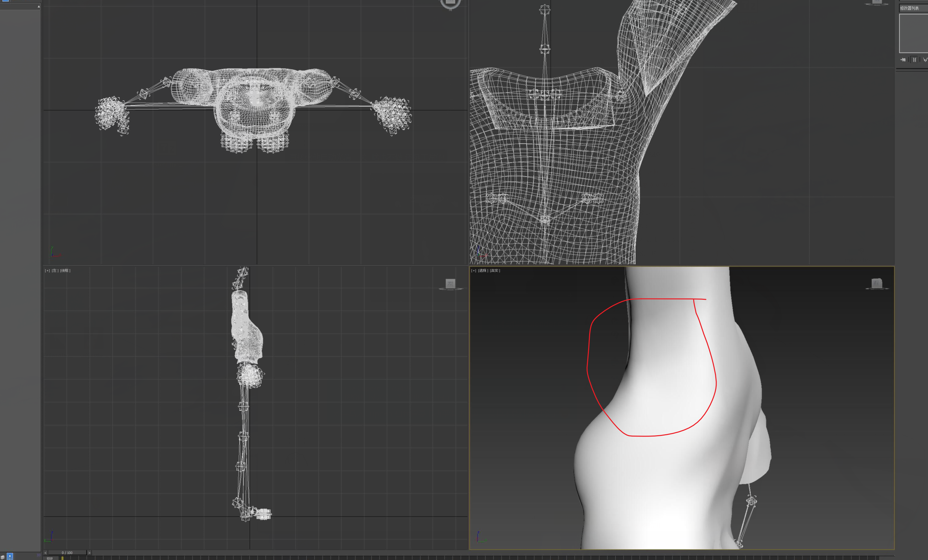Click ViewCube in perspective shaded viewport
928x560 pixels.
tap(877, 283)
